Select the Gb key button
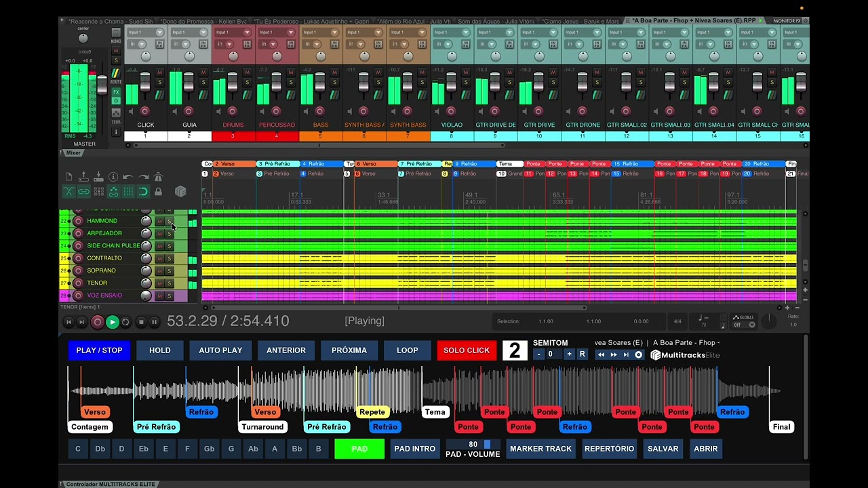868x488 pixels. point(209,449)
